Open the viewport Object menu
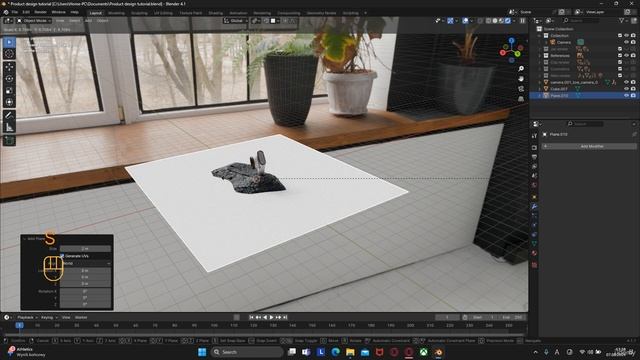This screenshot has height=360, width=640. point(102,20)
